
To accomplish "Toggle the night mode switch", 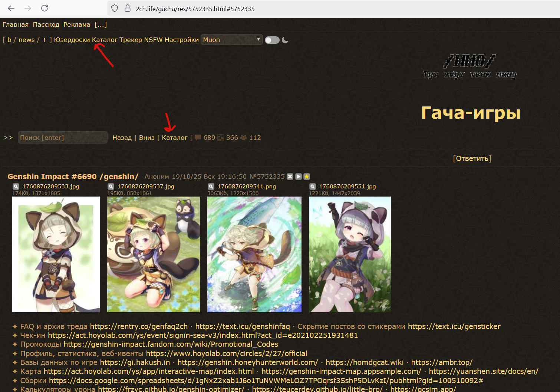I will click(x=272, y=40).
